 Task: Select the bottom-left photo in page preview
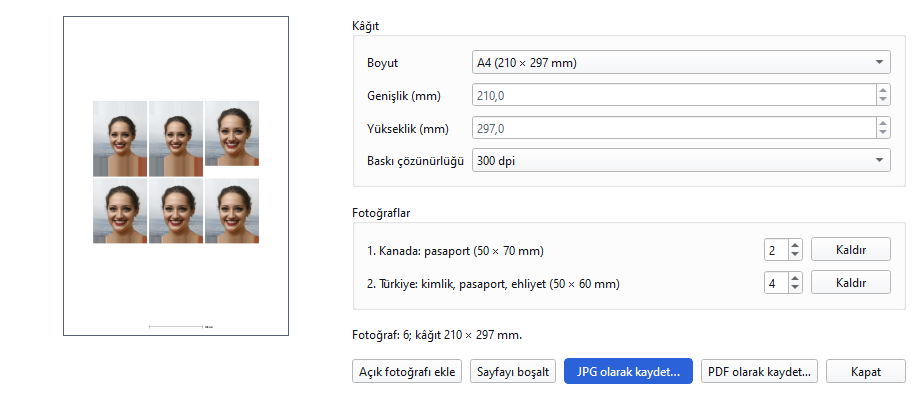[x=120, y=211]
